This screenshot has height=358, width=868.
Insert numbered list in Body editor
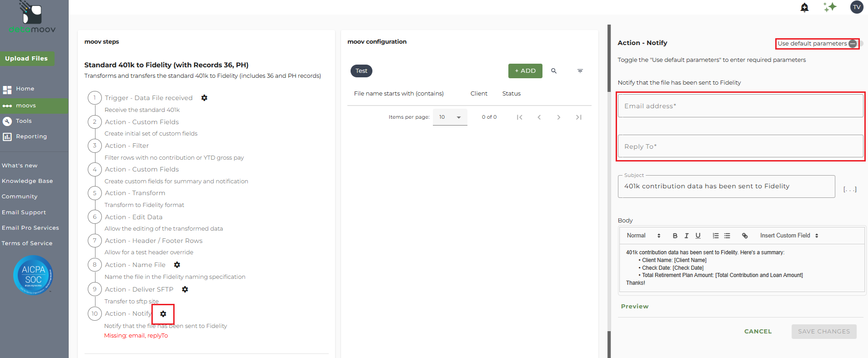click(716, 236)
